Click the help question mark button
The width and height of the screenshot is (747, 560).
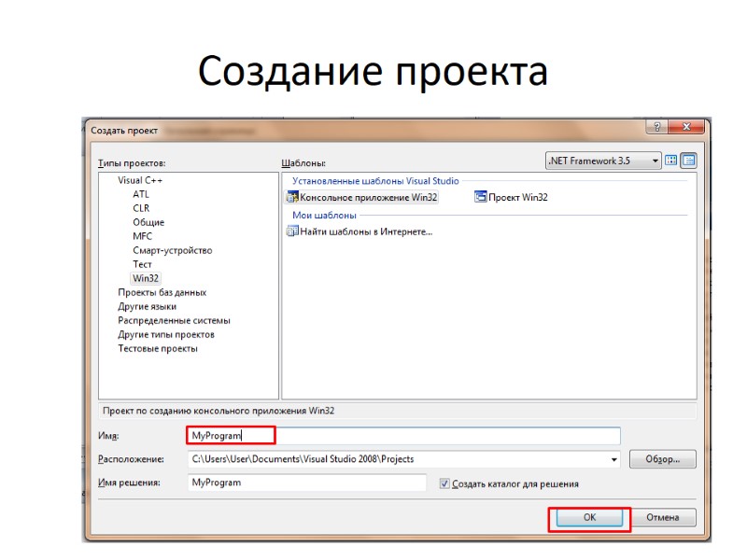tap(657, 127)
